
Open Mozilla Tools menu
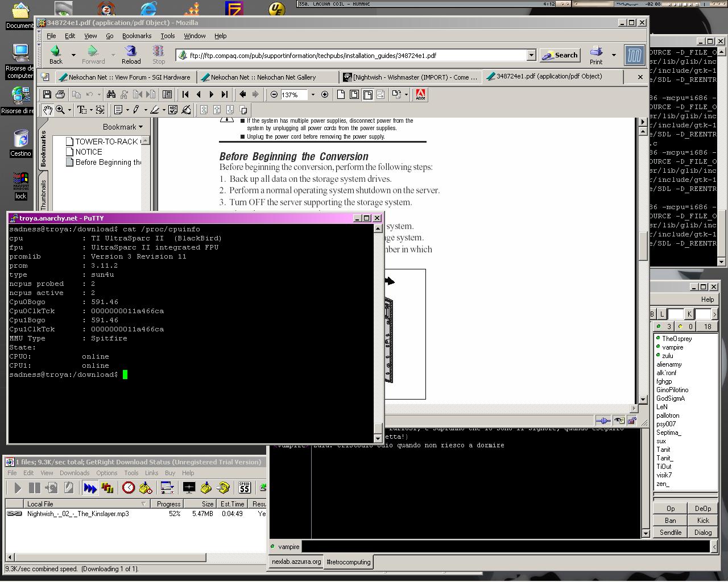tap(168, 36)
